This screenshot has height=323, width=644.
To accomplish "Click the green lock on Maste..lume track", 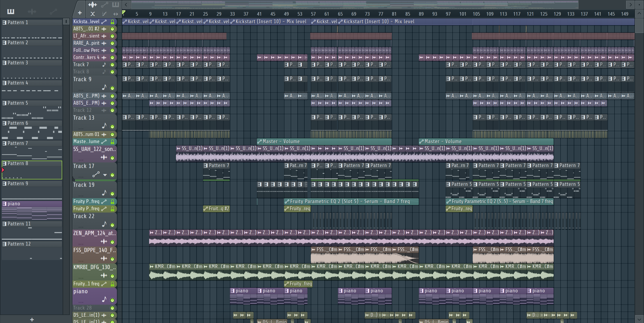I will click(x=112, y=142).
